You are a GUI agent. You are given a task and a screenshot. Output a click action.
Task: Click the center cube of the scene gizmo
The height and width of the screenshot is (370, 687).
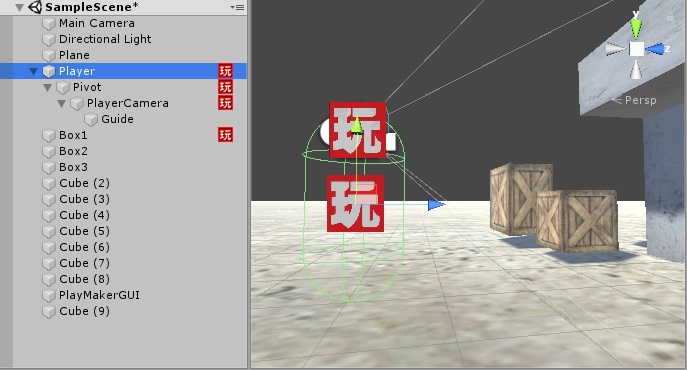pyautogui.click(x=637, y=49)
